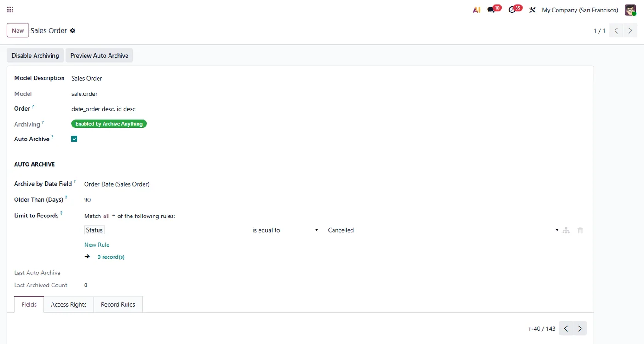Screen dimensions: 644x344
Task: Click help mark next to Auto Archive label
Action: pyautogui.click(x=52, y=137)
